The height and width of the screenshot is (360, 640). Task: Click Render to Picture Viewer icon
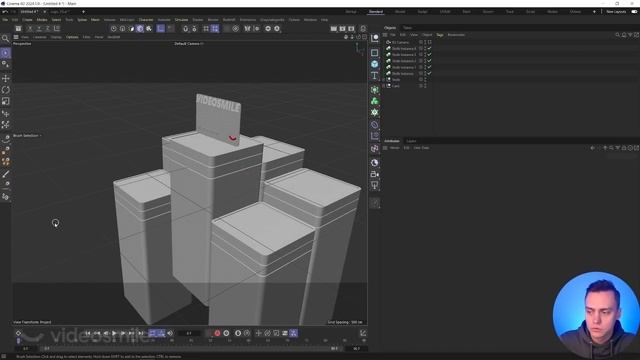click(342, 29)
